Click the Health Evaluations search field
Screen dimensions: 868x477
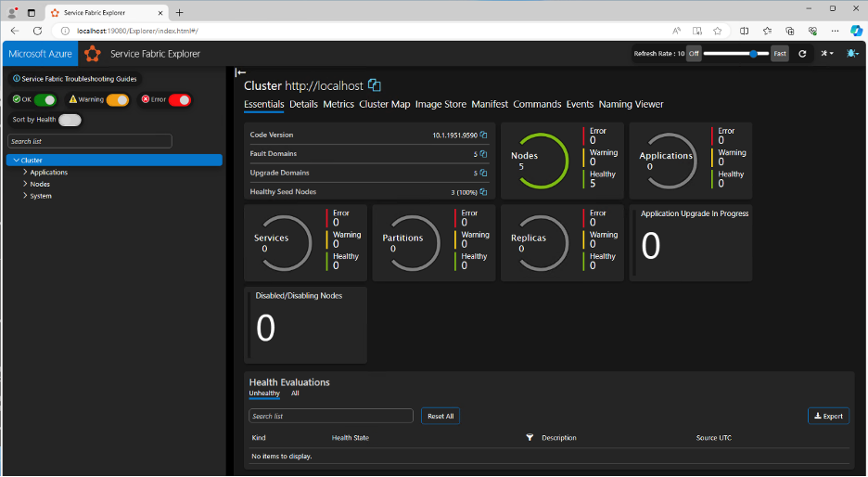click(331, 416)
